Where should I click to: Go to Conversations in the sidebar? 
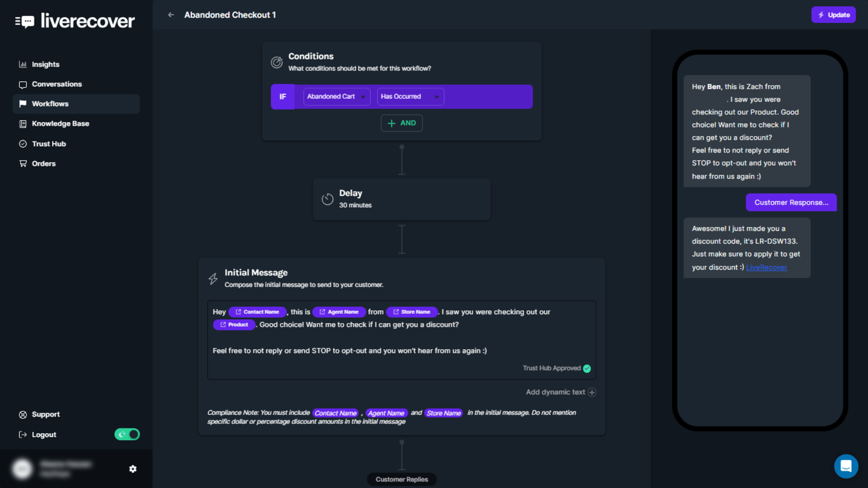56,84
